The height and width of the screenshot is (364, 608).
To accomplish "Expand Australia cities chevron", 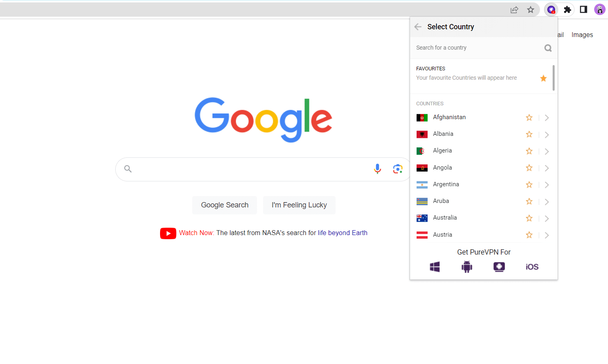I will coord(547,218).
